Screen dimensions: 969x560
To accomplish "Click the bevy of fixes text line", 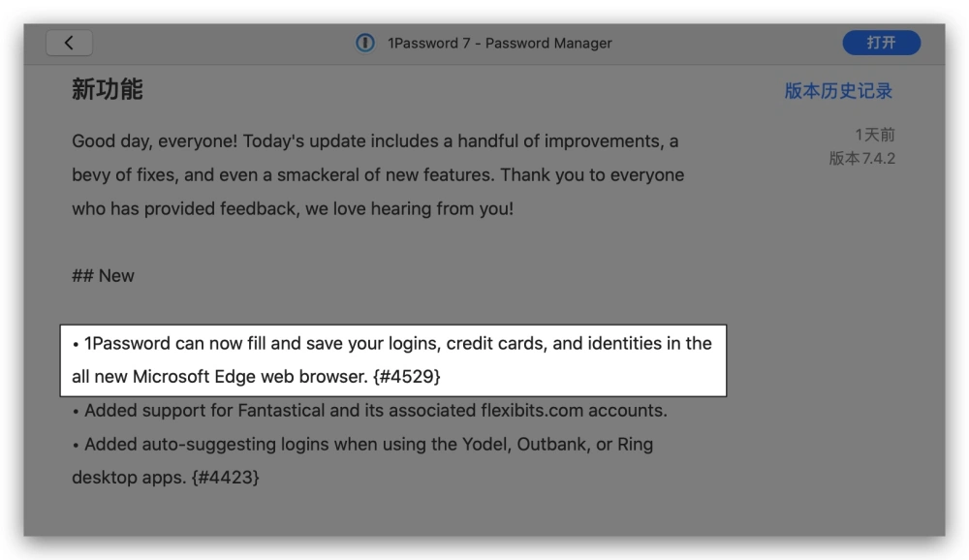I will 378,175.
